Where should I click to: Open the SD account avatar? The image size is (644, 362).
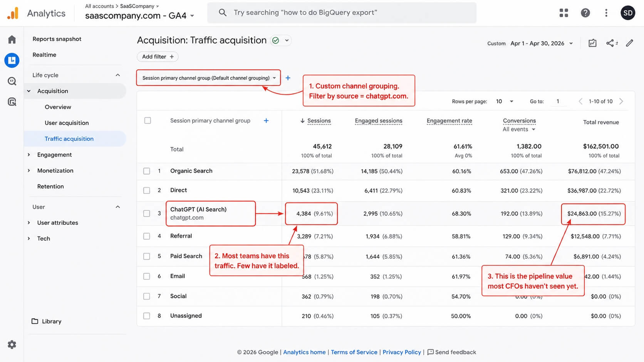coord(628,13)
